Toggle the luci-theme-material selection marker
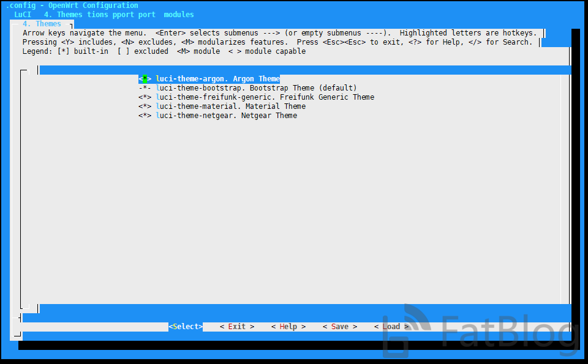Viewport: 588px width, 364px height. (x=145, y=106)
